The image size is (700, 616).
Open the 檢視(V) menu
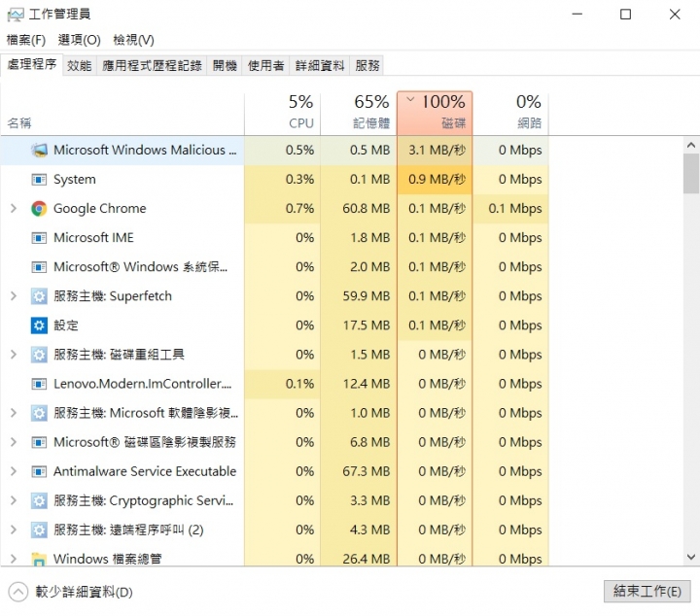point(133,40)
